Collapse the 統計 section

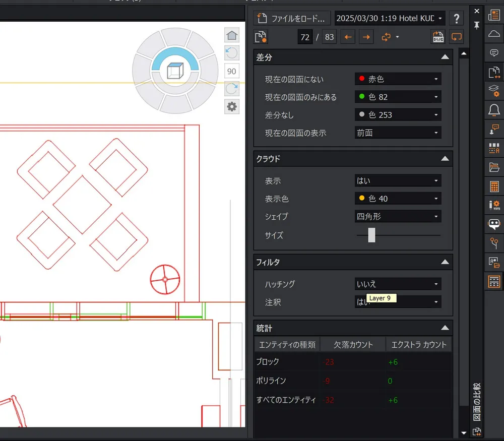point(445,328)
